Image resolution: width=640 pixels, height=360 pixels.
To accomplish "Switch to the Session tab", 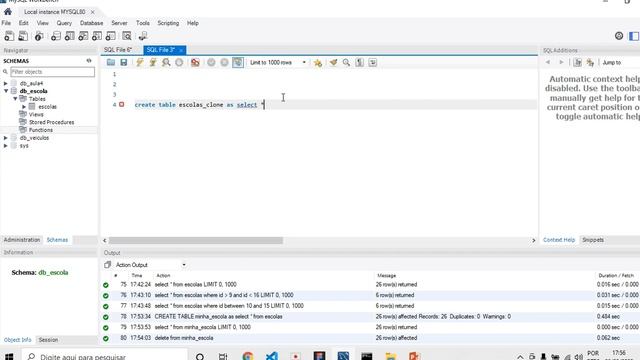I will [x=48, y=340].
